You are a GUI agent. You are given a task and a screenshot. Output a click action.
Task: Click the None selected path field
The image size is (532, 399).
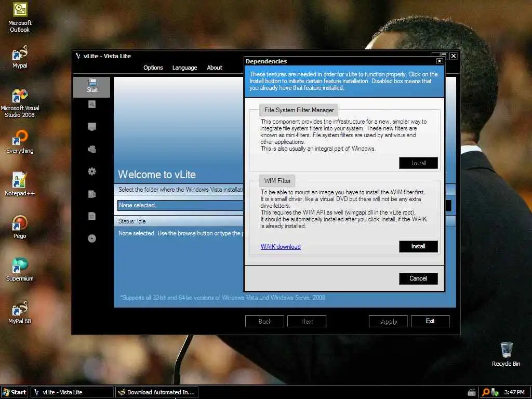(x=180, y=205)
